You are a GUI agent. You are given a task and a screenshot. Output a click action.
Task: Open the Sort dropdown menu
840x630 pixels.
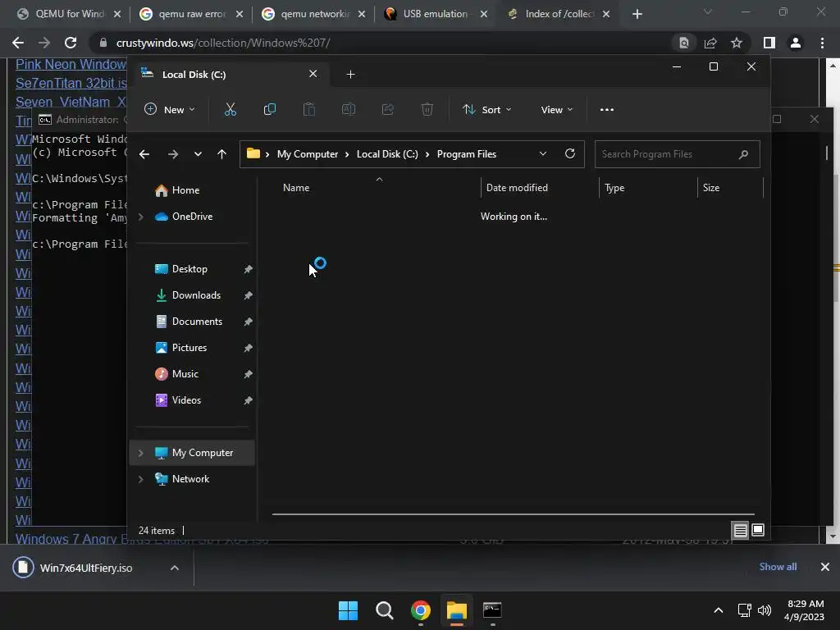coord(486,110)
